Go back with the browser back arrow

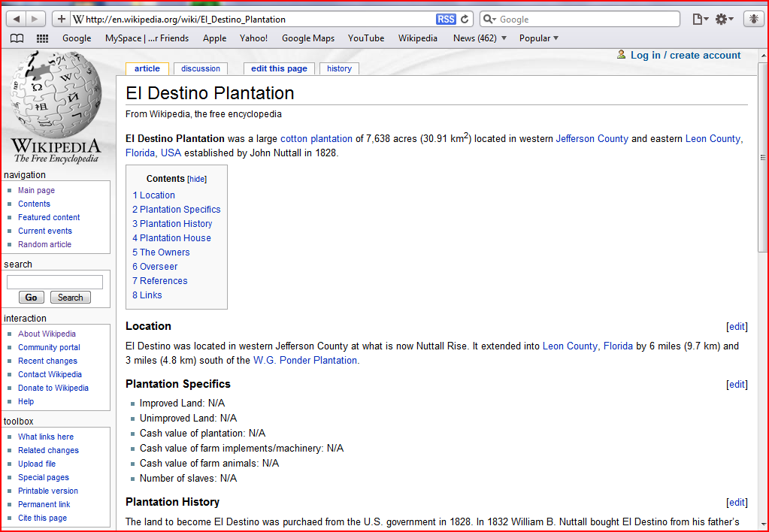coord(17,19)
